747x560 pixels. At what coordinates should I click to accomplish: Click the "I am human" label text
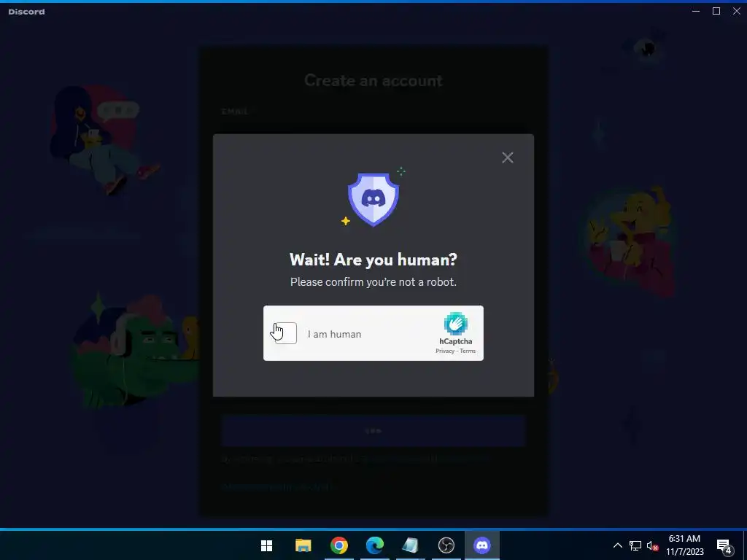[x=334, y=334]
